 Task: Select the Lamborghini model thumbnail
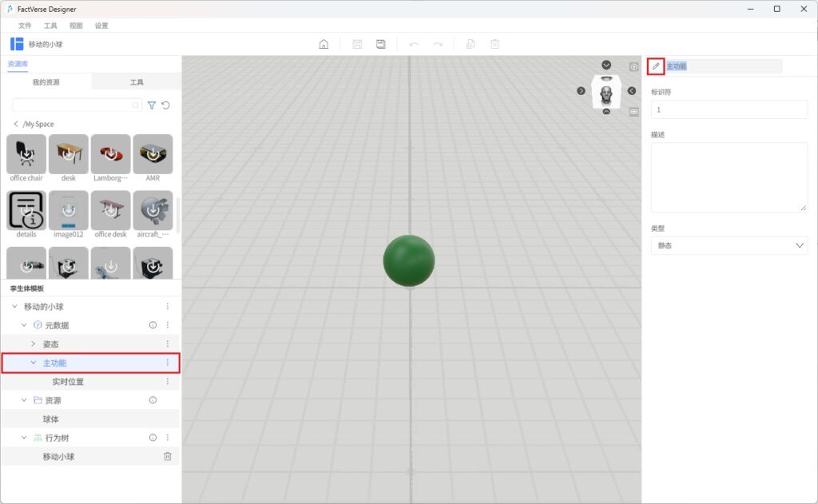pyautogui.click(x=111, y=155)
